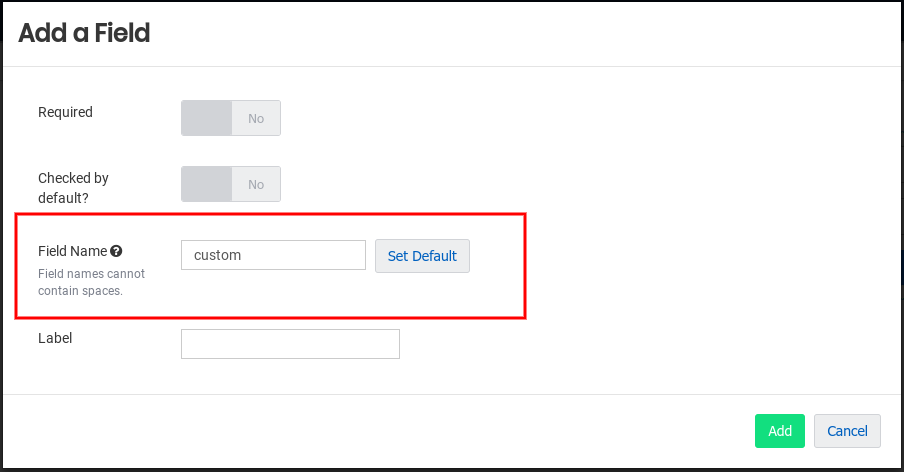Click the Field Name help question-mark icon

tap(117, 252)
